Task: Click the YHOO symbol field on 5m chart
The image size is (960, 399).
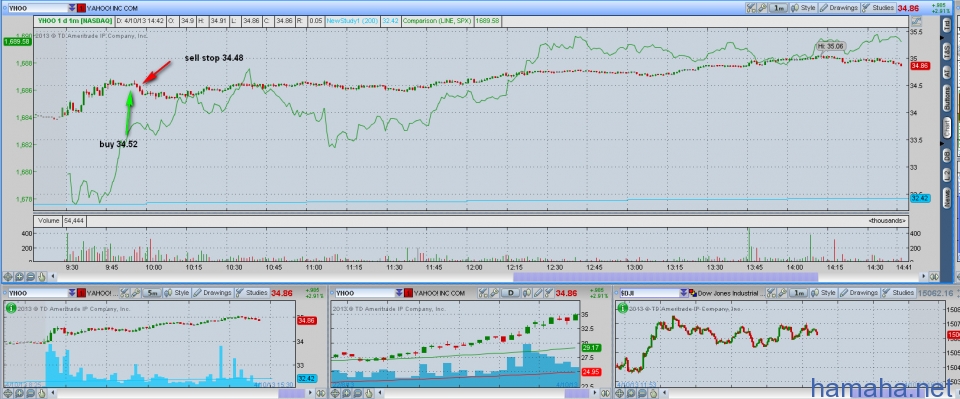Action: click(x=37, y=293)
